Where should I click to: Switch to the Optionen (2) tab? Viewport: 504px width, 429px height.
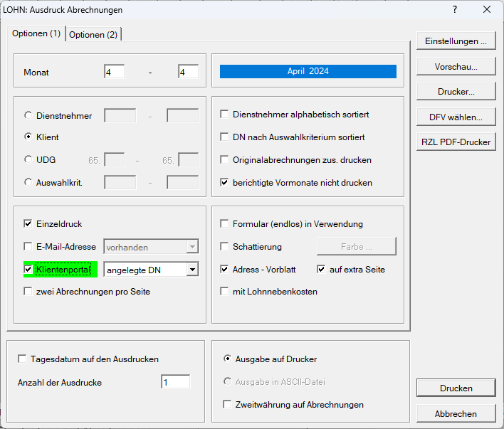pyautogui.click(x=93, y=34)
